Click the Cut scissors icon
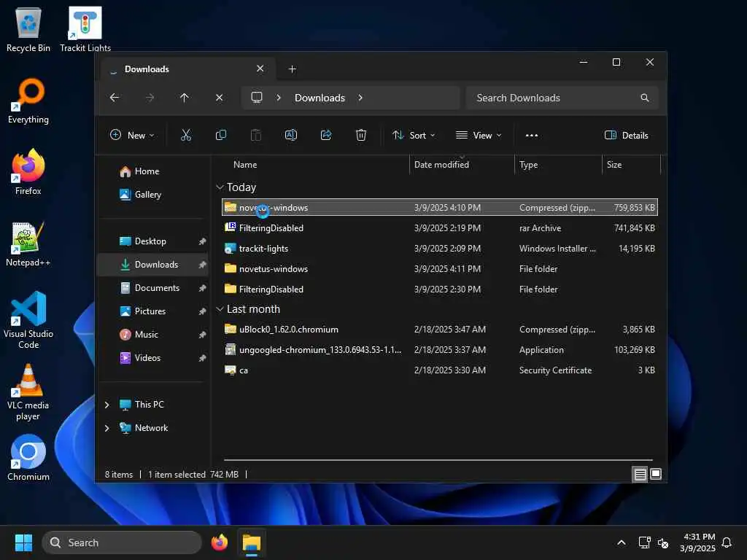Screen dimensions: 747x560 point(186,135)
